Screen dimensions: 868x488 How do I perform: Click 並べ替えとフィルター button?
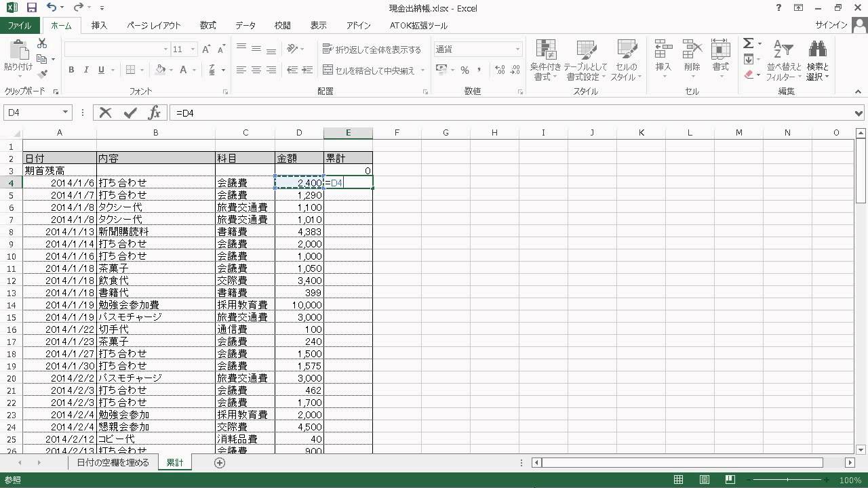coord(784,60)
